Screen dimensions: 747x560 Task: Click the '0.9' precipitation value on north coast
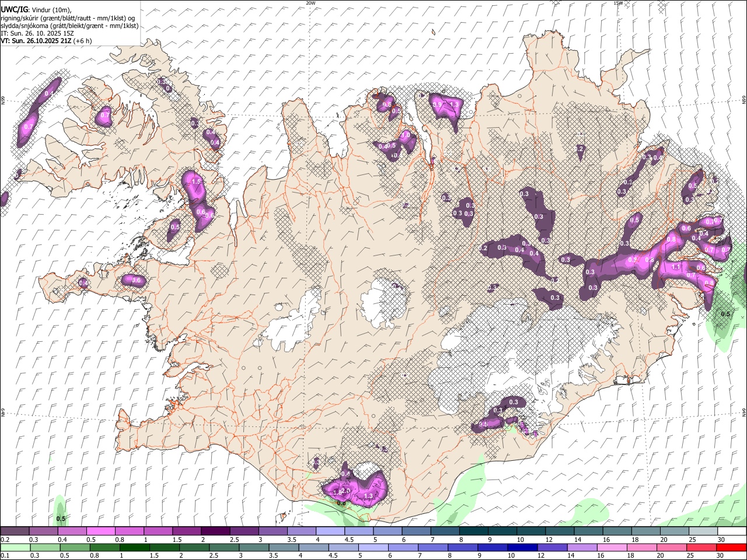click(438, 104)
